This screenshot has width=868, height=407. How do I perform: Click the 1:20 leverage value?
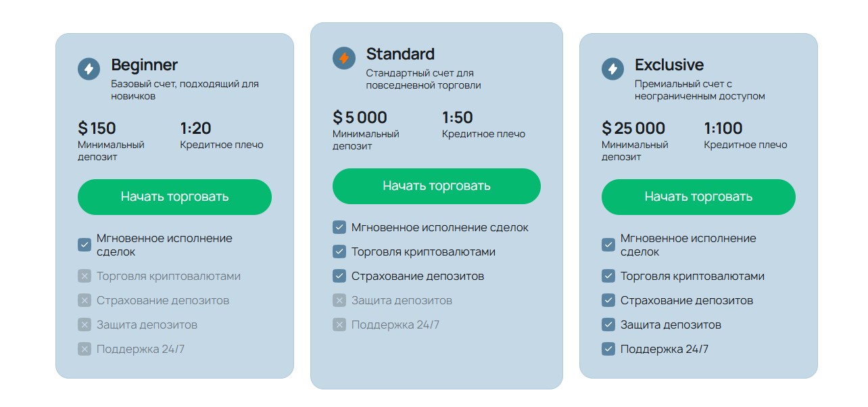[195, 128]
